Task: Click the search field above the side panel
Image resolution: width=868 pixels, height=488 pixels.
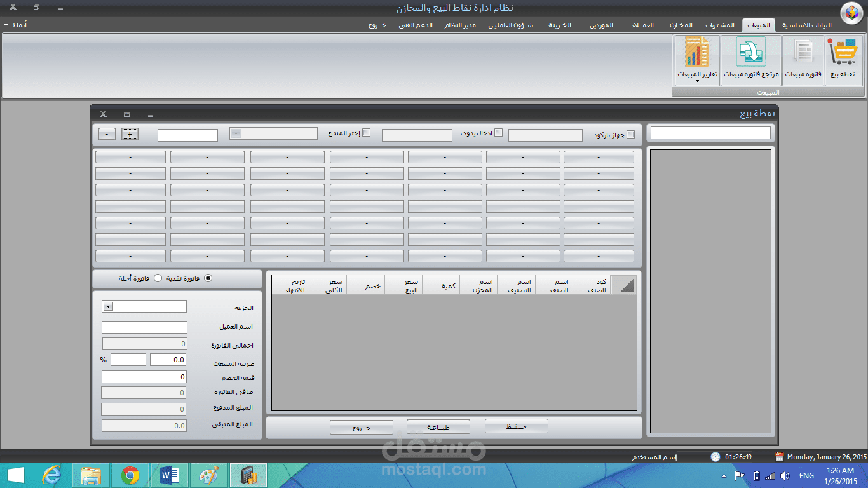Action: pos(710,133)
